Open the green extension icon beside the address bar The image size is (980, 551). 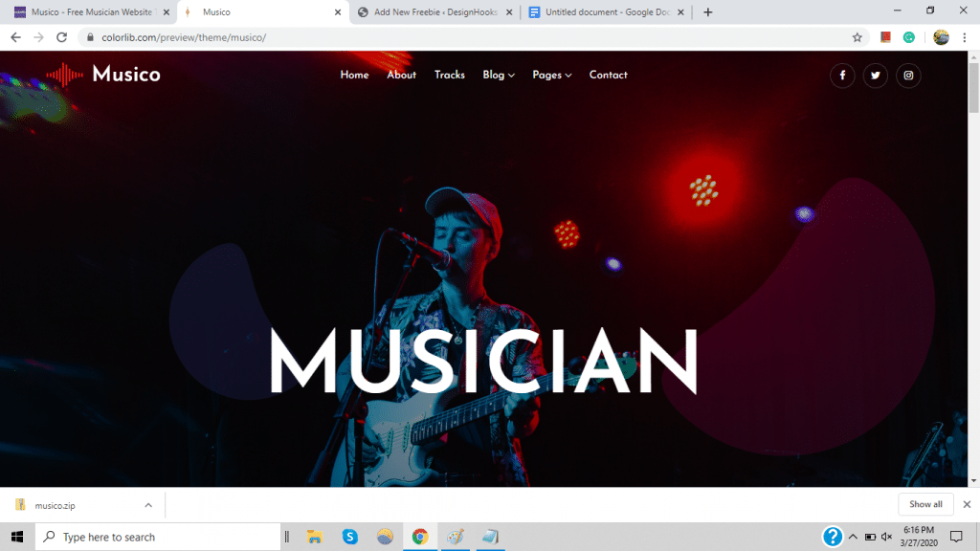908,37
